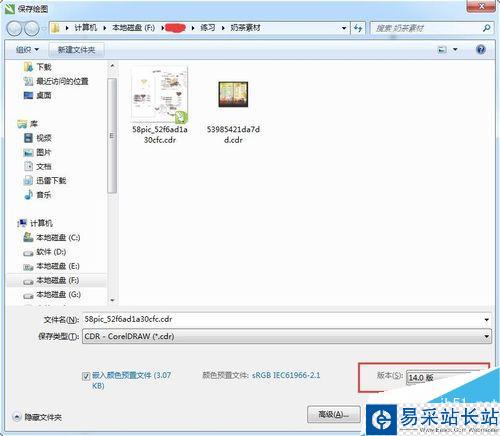Click 练习 in the address path
The image size is (500, 436).
point(208,28)
